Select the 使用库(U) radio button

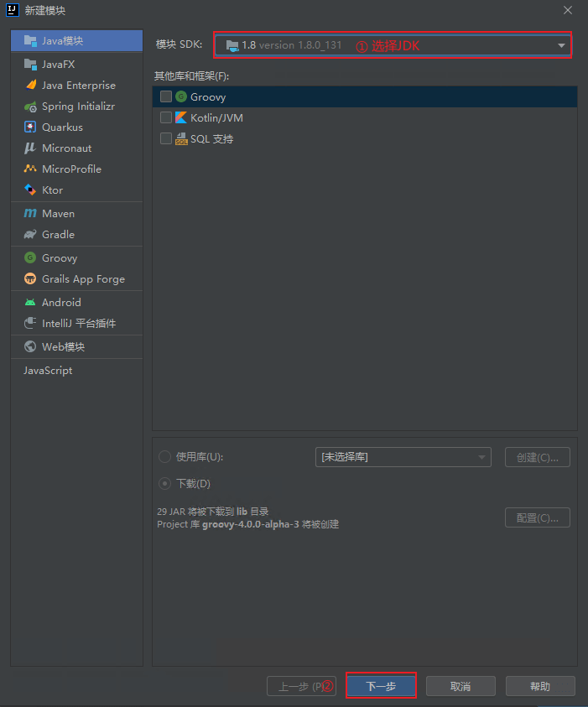pyautogui.click(x=165, y=457)
